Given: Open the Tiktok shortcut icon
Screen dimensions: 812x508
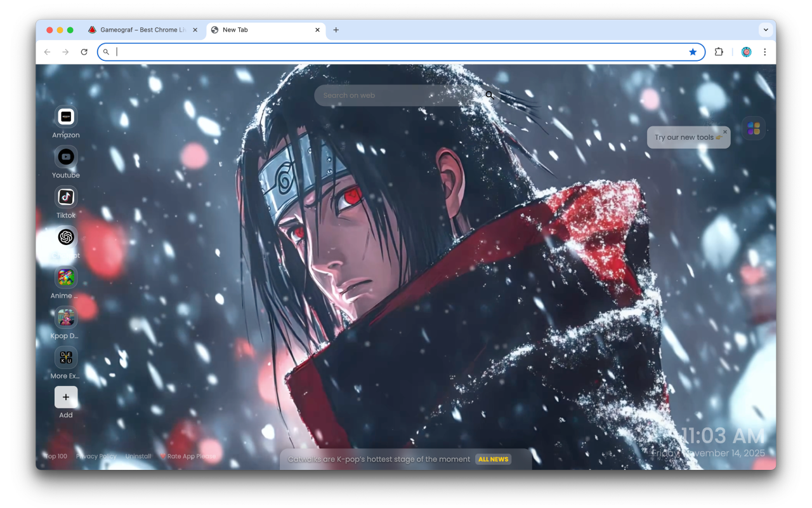Looking at the screenshot, I should pyautogui.click(x=66, y=197).
